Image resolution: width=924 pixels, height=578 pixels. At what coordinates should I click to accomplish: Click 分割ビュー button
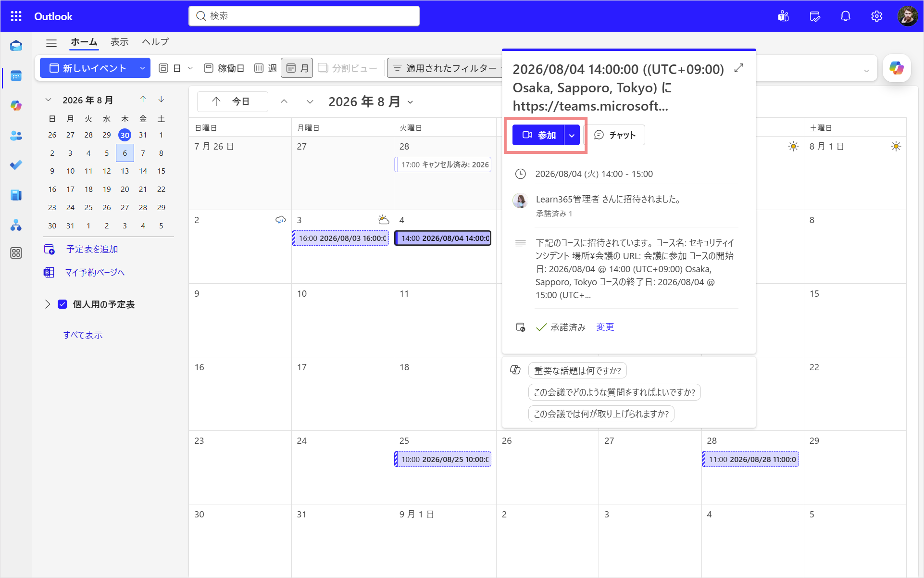tap(348, 68)
